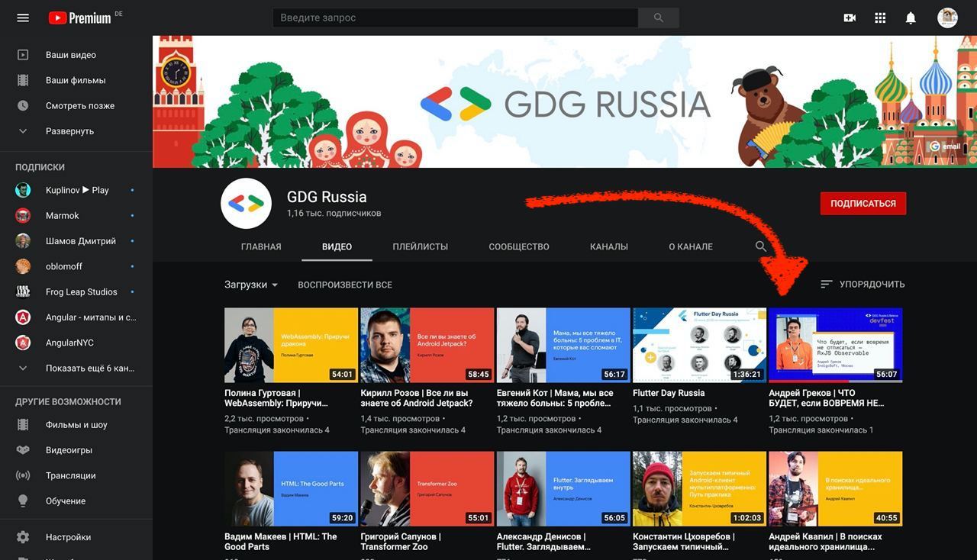The height and width of the screenshot is (560, 977).
Task: Open Kuplinov Play subscription channel
Action: pos(76,190)
